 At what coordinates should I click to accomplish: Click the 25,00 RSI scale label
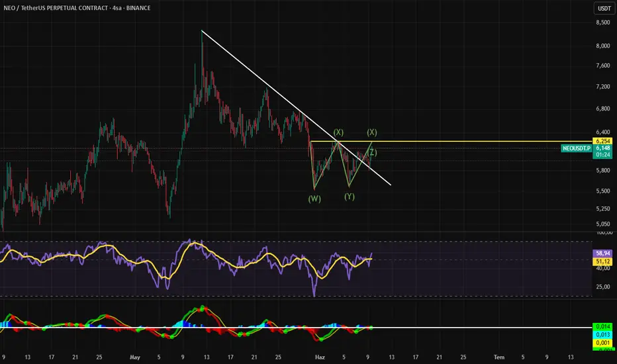603,287
